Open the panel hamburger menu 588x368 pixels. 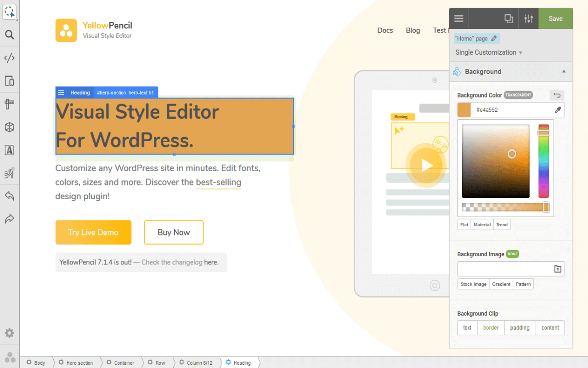(458, 18)
